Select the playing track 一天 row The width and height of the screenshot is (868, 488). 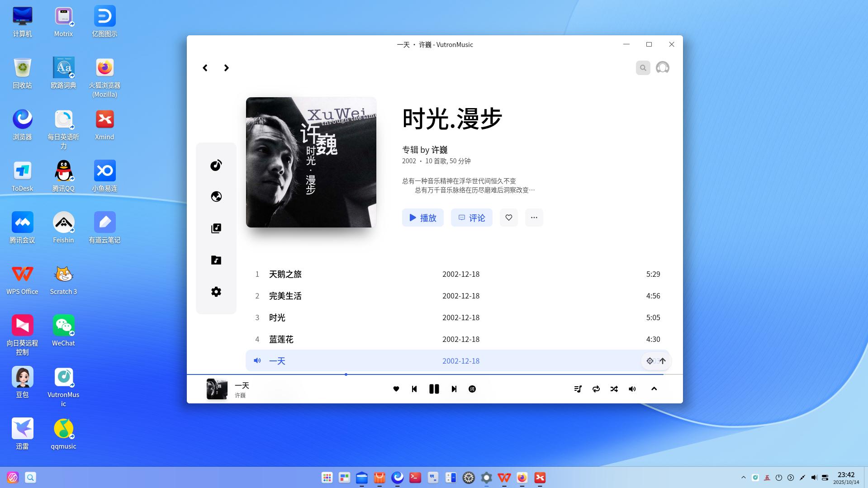(x=457, y=361)
